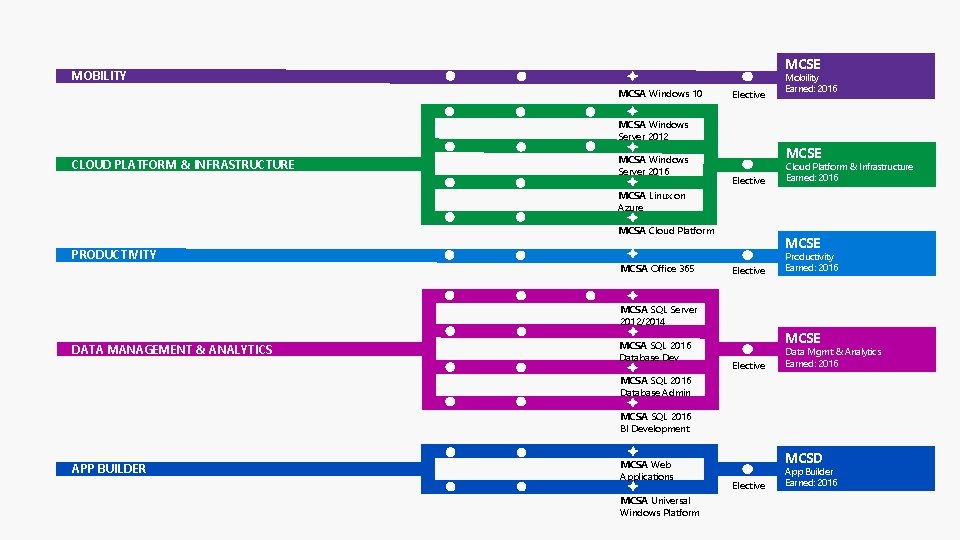This screenshot has height=540, width=960.
Task: Click the star marker for Universal Windows Platform
Action: coord(632,486)
